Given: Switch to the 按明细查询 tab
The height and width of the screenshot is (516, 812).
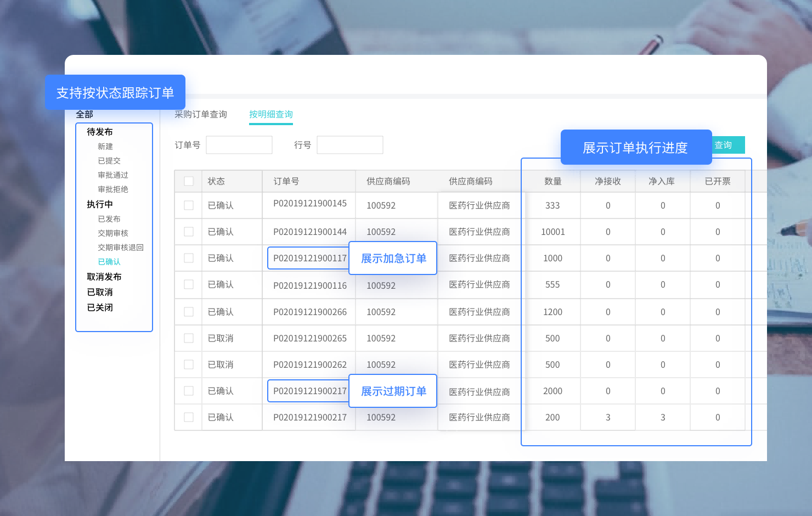Looking at the screenshot, I should tap(270, 114).
